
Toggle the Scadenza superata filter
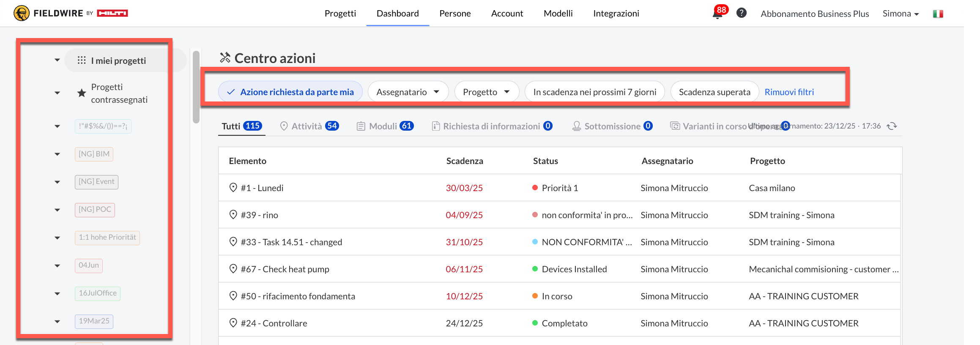point(714,92)
